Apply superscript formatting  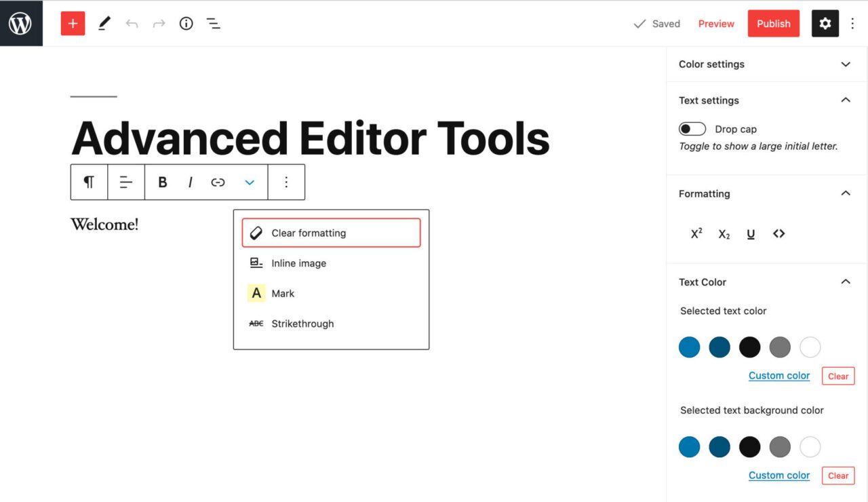(x=695, y=233)
